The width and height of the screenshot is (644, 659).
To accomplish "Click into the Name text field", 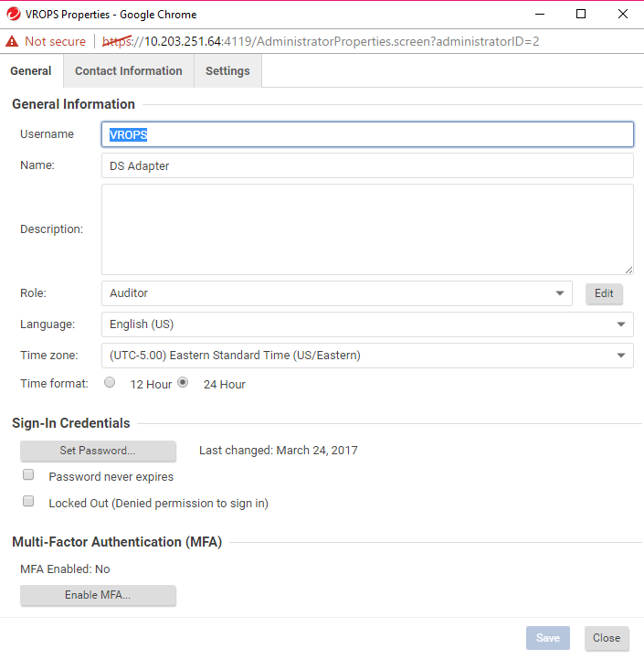I will pyautogui.click(x=366, y=165).
